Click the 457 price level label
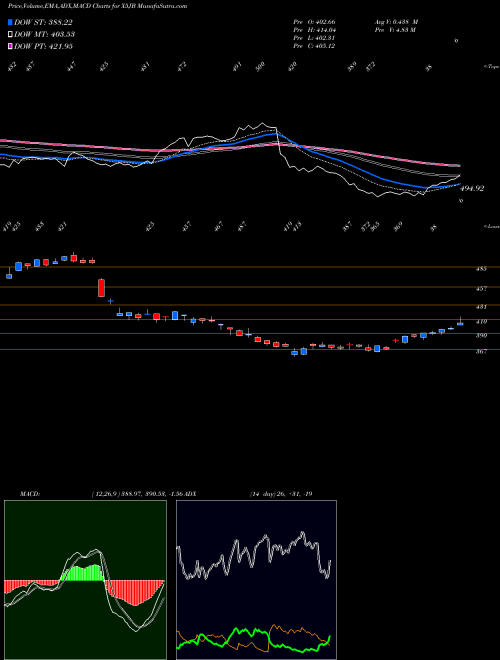The height and width of the screenshot is (660, 500). point(481,289)
